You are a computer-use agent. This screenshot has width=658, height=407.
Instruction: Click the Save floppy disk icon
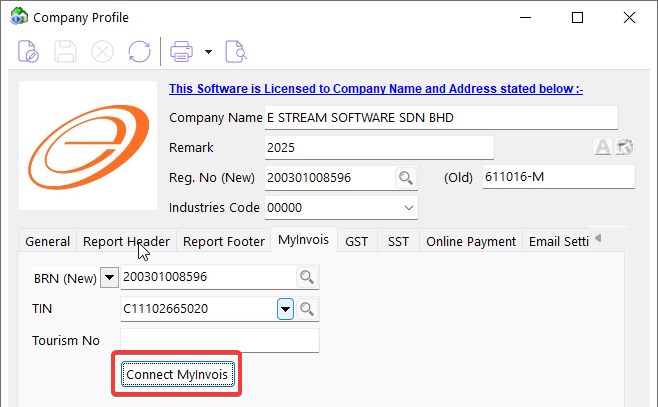pyautogui.click(x=65, y=50)
